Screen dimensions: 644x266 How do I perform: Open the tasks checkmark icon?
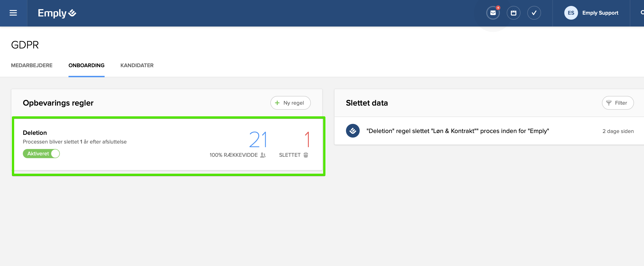pos(534,13)
